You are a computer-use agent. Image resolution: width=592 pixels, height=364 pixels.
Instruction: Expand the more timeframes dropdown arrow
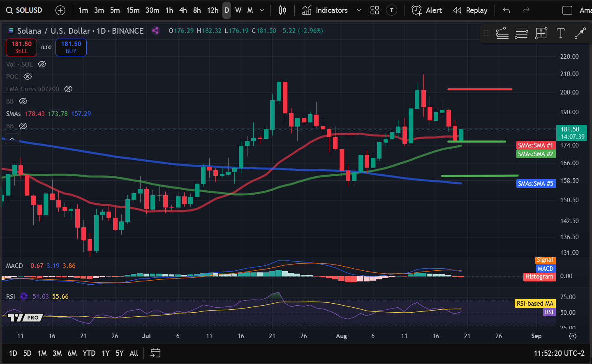click(262, 10)
